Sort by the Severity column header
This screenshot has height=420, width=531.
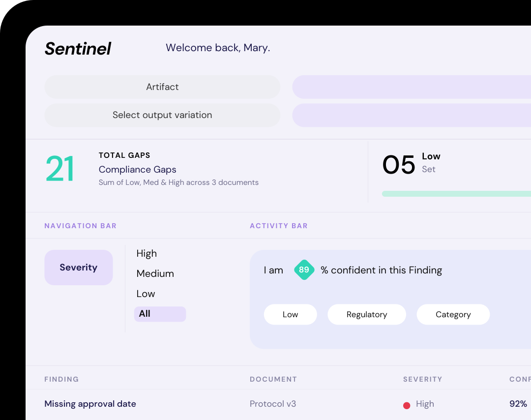pyautogui.click(x=423, y=379)
